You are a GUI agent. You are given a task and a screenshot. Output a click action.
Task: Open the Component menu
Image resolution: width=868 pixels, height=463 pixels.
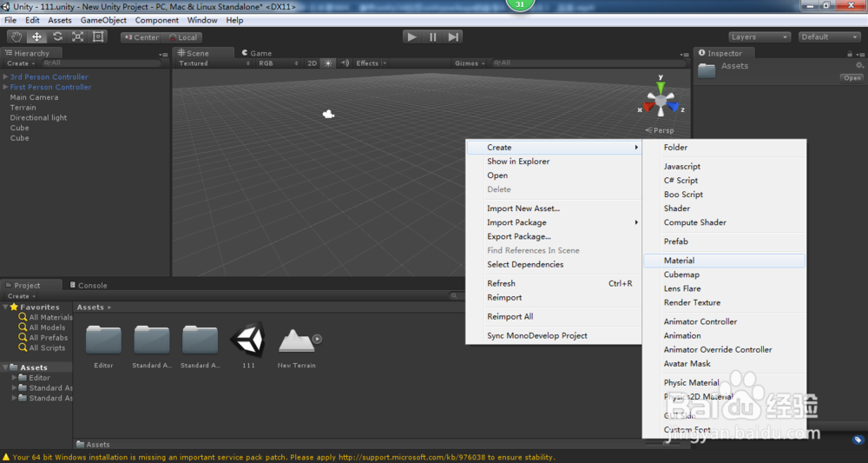point(156,20)
